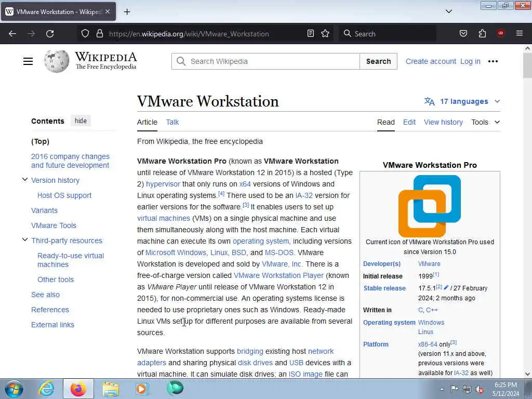Screen dimensions: 532x399
Task: Click the VMware Workstation Pro logo image
Action: tap(430, 206)
